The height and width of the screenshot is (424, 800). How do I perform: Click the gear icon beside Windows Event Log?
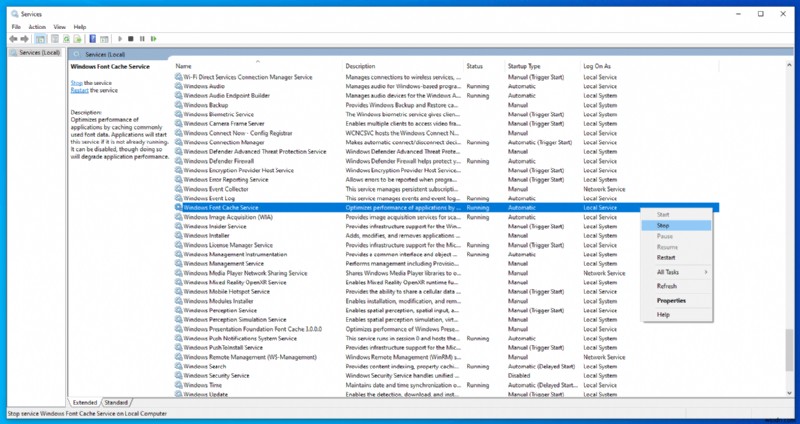[x=179, y=198]
